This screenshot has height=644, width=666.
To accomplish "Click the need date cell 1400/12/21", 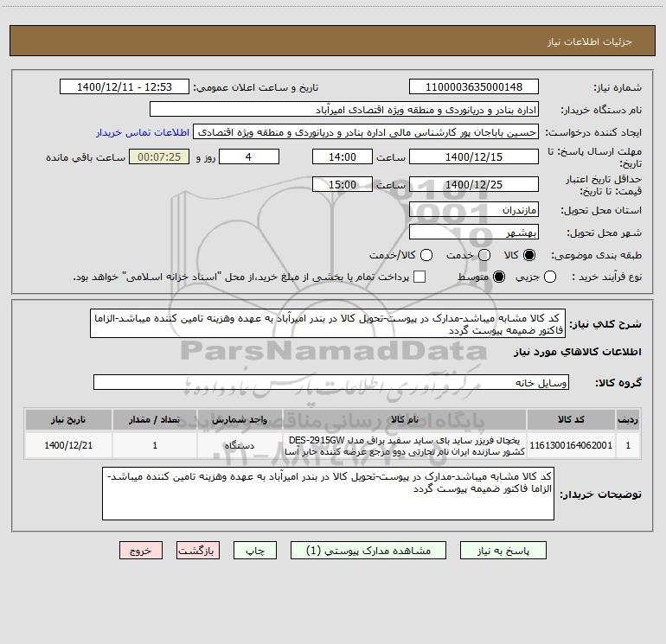I will [68, 445].
